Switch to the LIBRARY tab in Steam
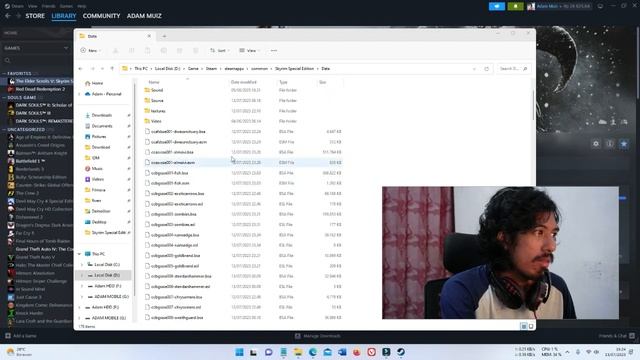Viewport: 640px width, 360px height. pyautogui.click(x=64, y=16)
